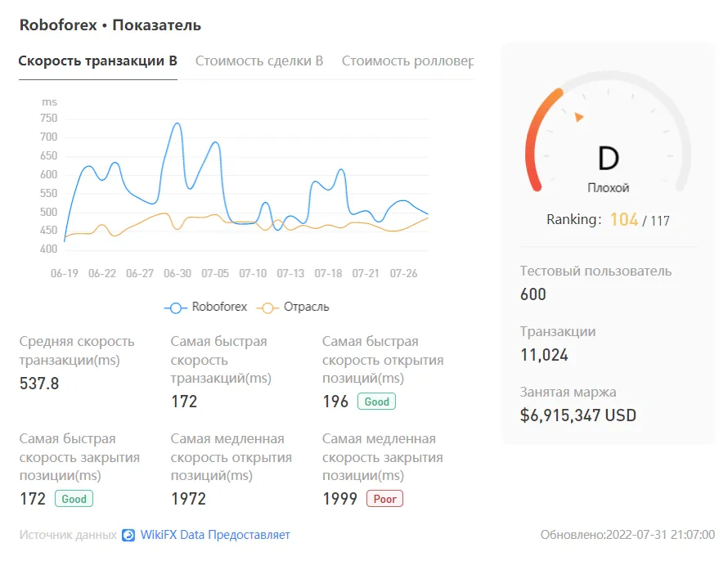Click the Источник данных label
The width and height of the screenshot is (728, 561).
coord(68,535)
